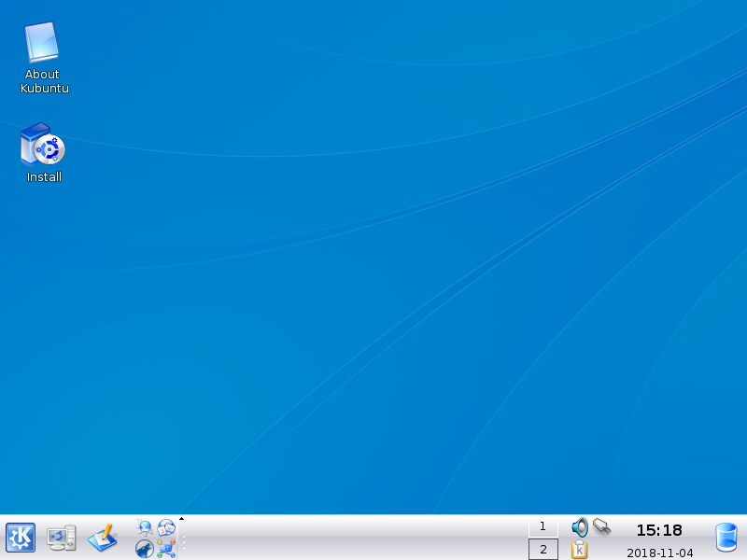The height and width of the screenshot is (560, 747).
Task: Click the network cable tray icon
Action: click(601, 527)
